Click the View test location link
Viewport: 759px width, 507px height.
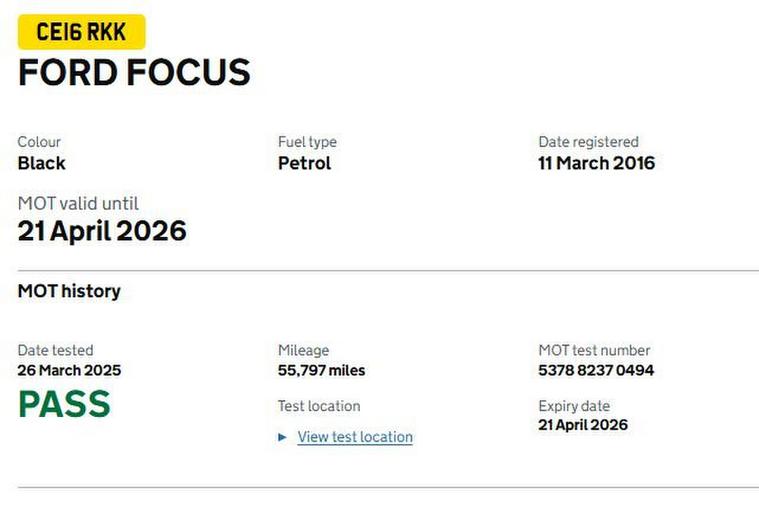pos(355,437)
